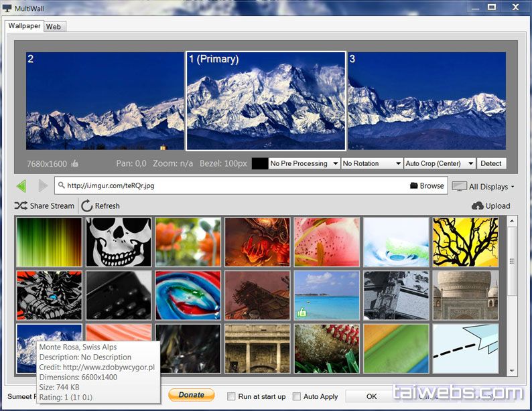Switch to the Web tab
532x411 pixels.
tap(54, 27)
